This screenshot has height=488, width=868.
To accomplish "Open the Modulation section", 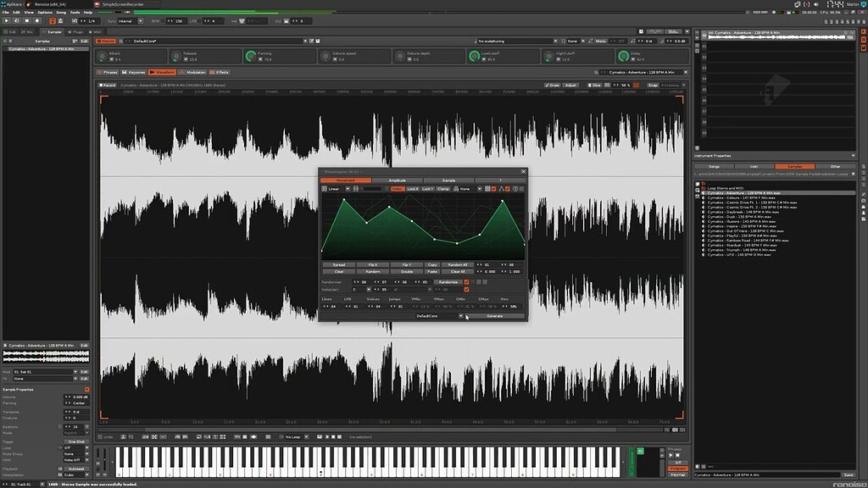I will pyautogui.click(x=192, y=73).
